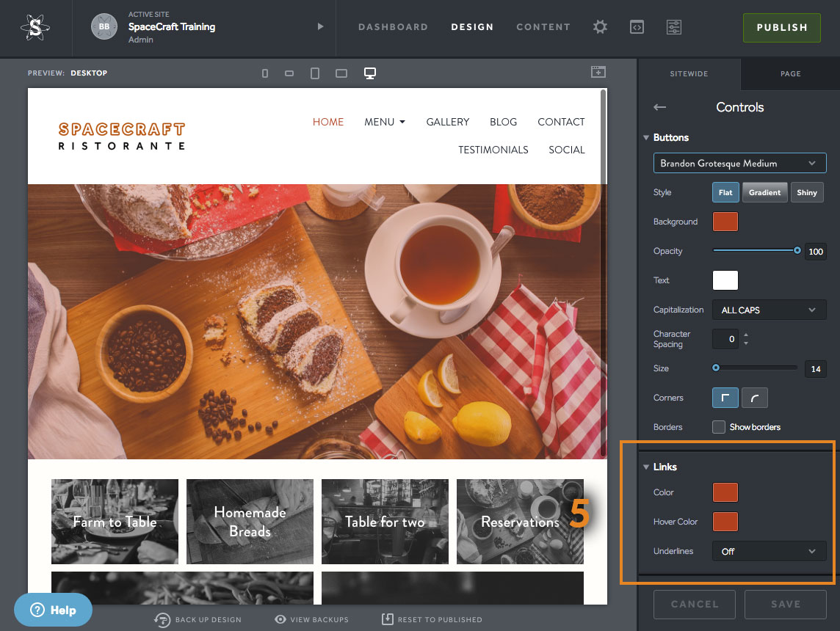
Task: Open the Links Color swatch
Action: (725, 492)
